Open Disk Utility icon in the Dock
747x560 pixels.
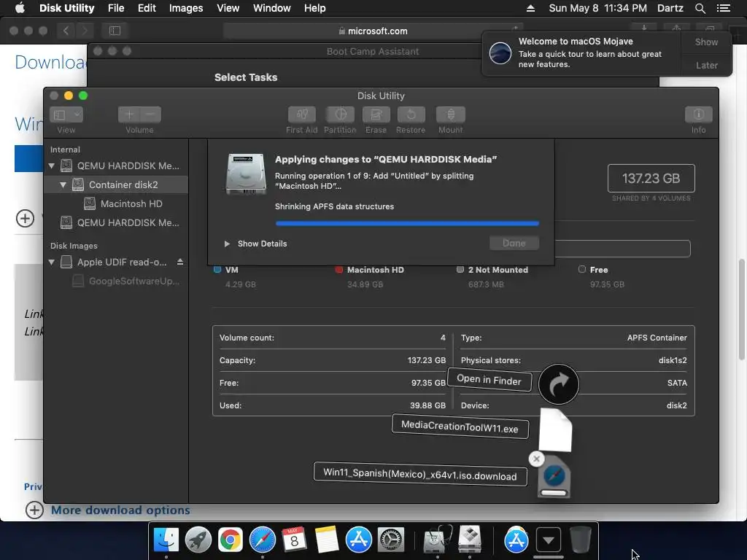(438, 540)
